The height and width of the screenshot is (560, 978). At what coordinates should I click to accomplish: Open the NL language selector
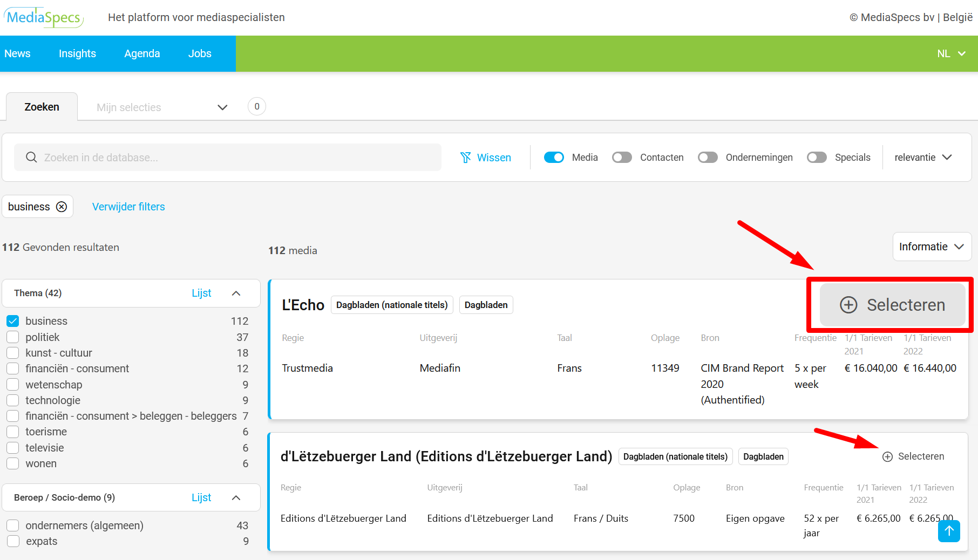pos(951,53)
